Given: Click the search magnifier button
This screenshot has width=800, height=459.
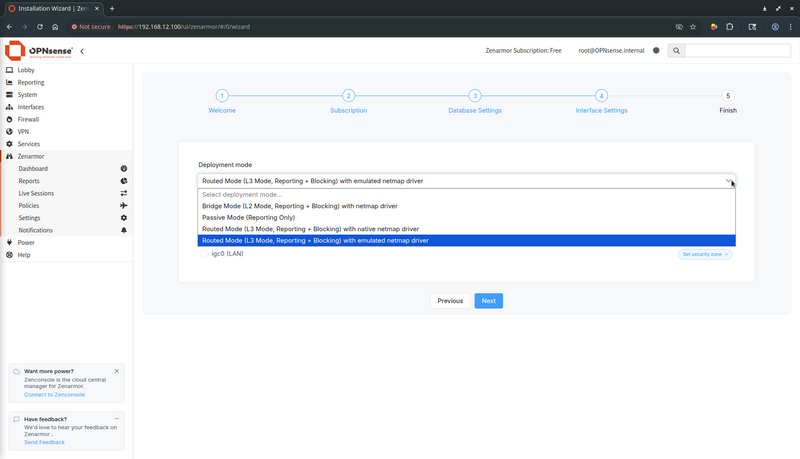Looking at the screenshot, I should [x=676, y=50].
